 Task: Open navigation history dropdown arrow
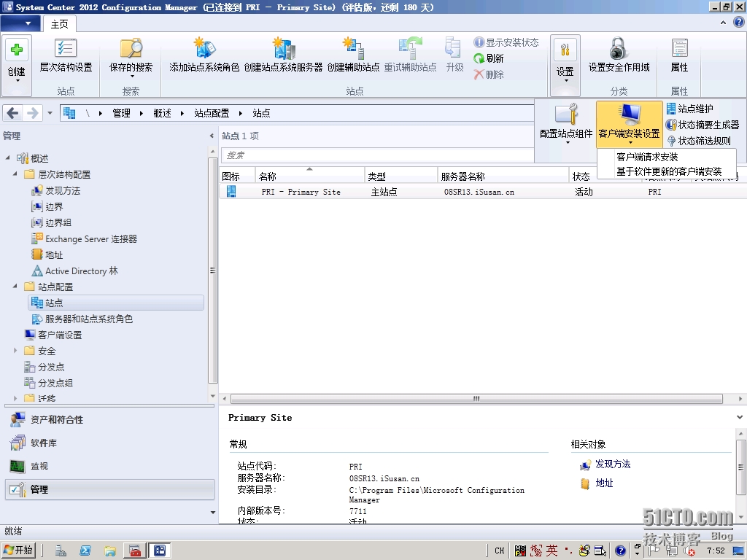tap(50, 113)
